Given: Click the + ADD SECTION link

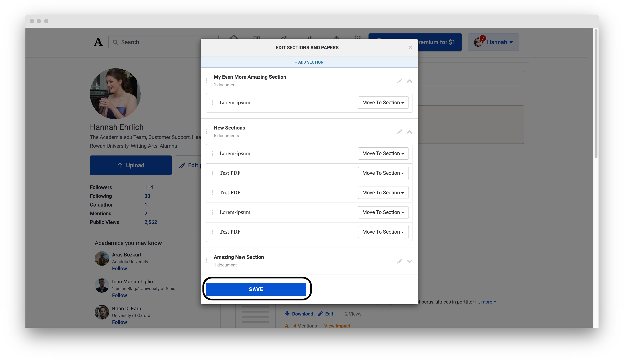Looking at the screenshot, I should coord(309,62).
